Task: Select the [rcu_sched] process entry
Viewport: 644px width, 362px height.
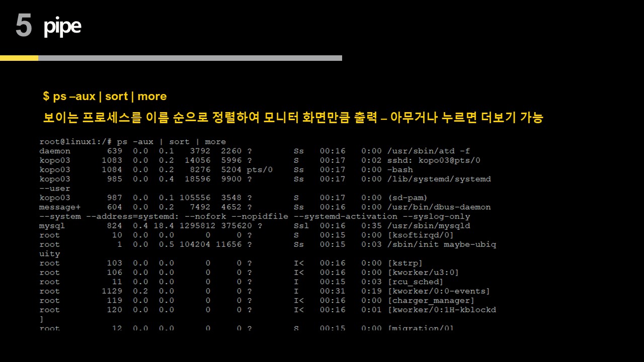Action: [x=415, y=282]
